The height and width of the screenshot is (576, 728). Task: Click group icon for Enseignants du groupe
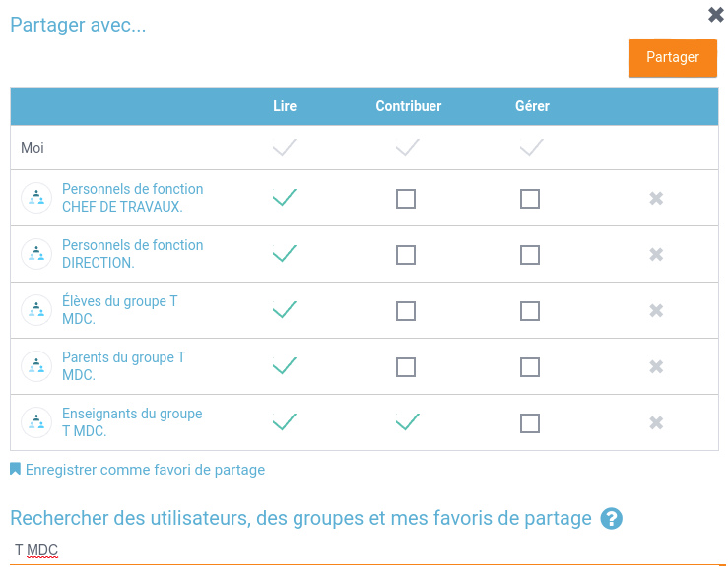pos(36,422)
